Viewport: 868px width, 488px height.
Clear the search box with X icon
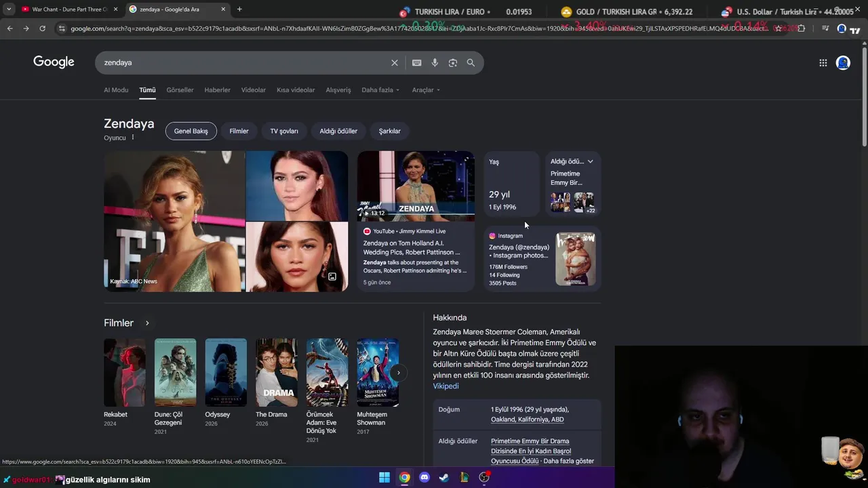[395, 62]
